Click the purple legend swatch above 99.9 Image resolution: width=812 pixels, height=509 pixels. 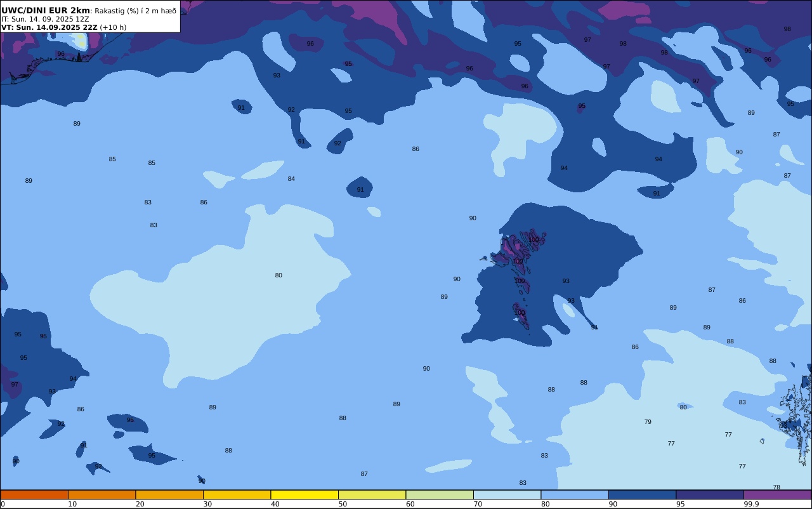click(777, 494)
